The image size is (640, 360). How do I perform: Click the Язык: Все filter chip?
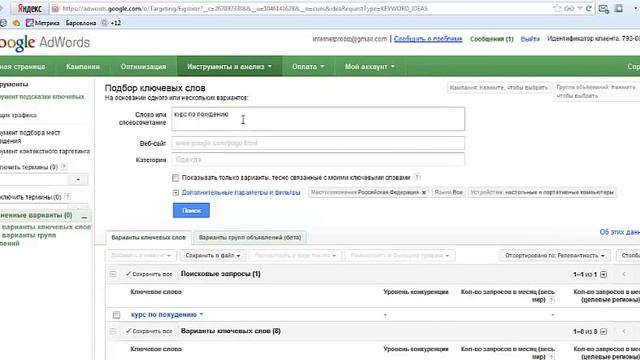[448, 192]
